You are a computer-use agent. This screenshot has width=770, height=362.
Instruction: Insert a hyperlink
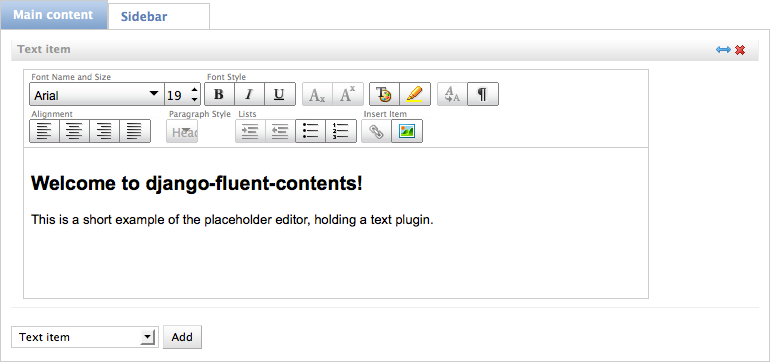[377, 131]
